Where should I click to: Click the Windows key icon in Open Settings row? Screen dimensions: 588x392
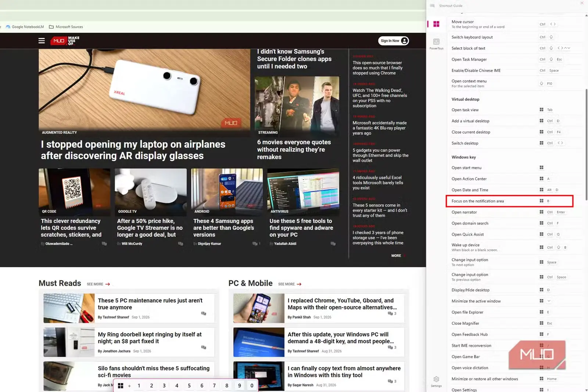[541, 389]
